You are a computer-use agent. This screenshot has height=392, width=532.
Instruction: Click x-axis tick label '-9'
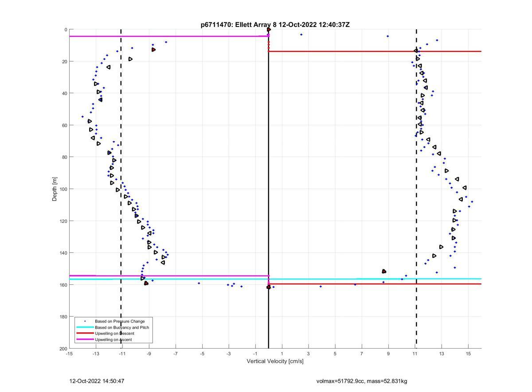point(149,353)
